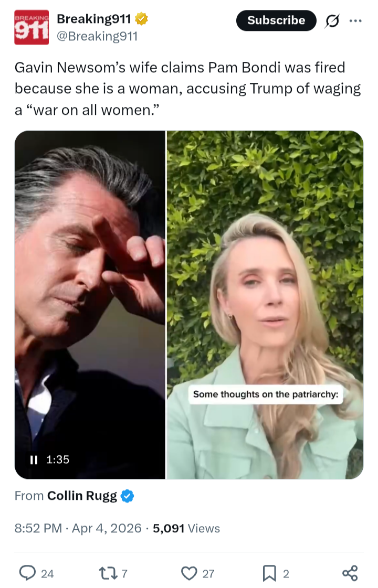This screenshot has width=378, height=588.
Task: Repost using the retweet arrows icon
Action: coord(108,573)
